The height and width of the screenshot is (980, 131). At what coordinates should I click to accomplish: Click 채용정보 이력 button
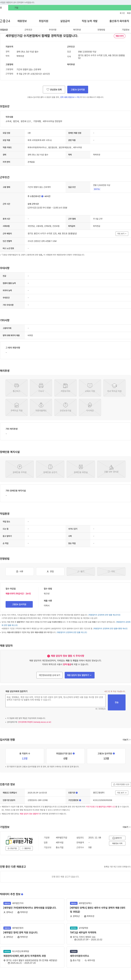coord(117,843)
